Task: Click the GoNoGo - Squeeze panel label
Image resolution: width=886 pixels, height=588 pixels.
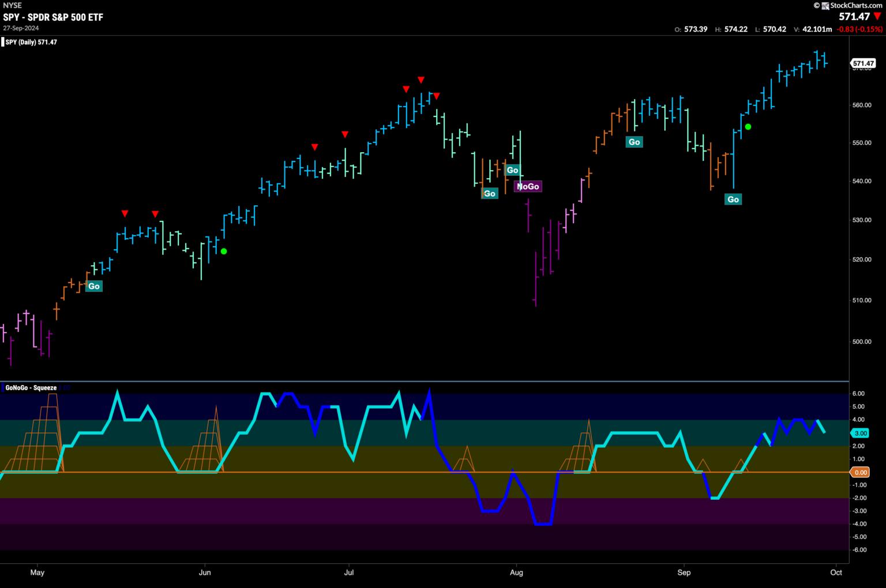Action: click(31, 388)
